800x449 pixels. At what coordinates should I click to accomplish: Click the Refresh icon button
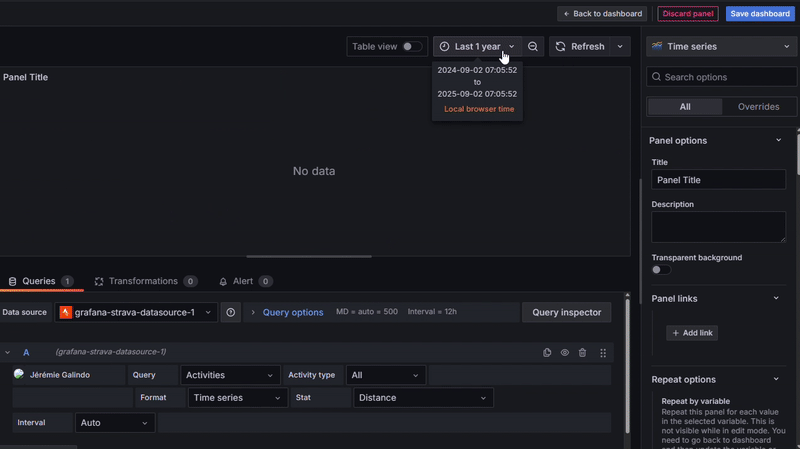pyautogui.click(x=580, y=46)
